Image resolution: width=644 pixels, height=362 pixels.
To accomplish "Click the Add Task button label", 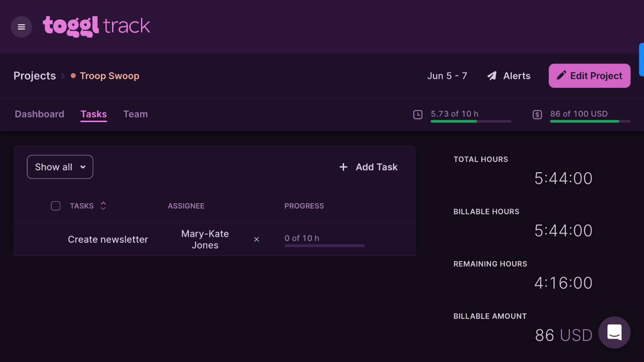I will (x=377, y=167).
